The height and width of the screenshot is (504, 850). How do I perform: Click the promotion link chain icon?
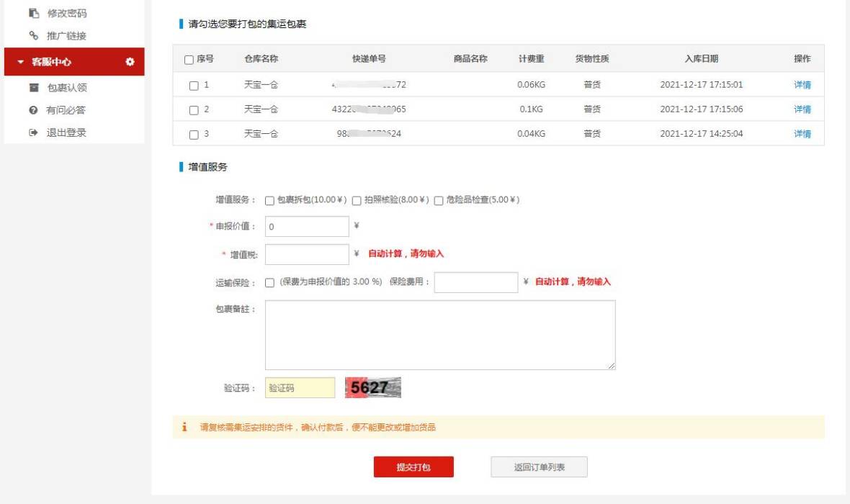pyautogui.click(x=34, y=36)
